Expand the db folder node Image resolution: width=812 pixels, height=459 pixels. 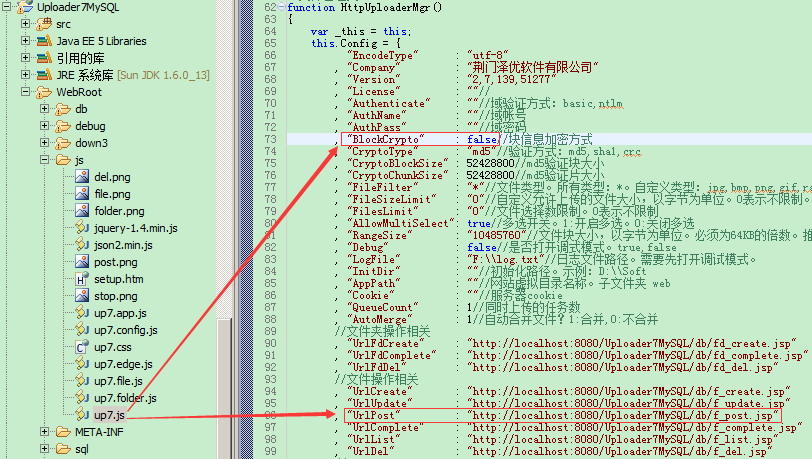point(45,108)
